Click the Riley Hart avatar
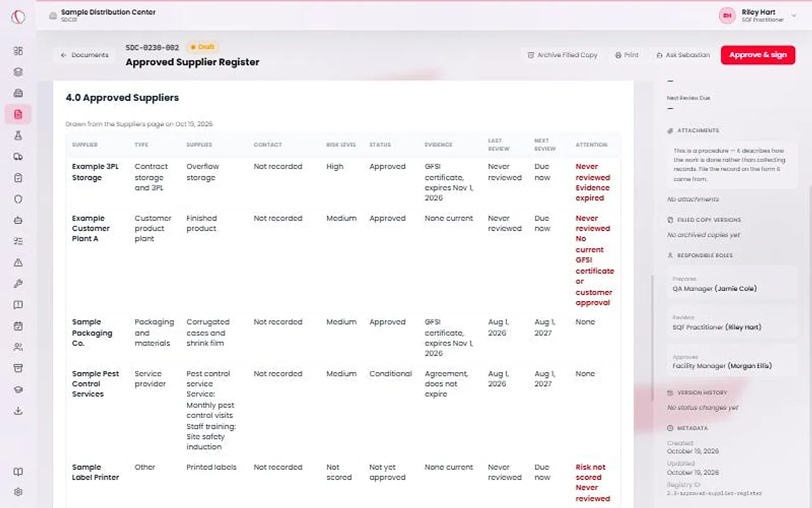The height and width of the screenshot is (508, 812). 727,16
